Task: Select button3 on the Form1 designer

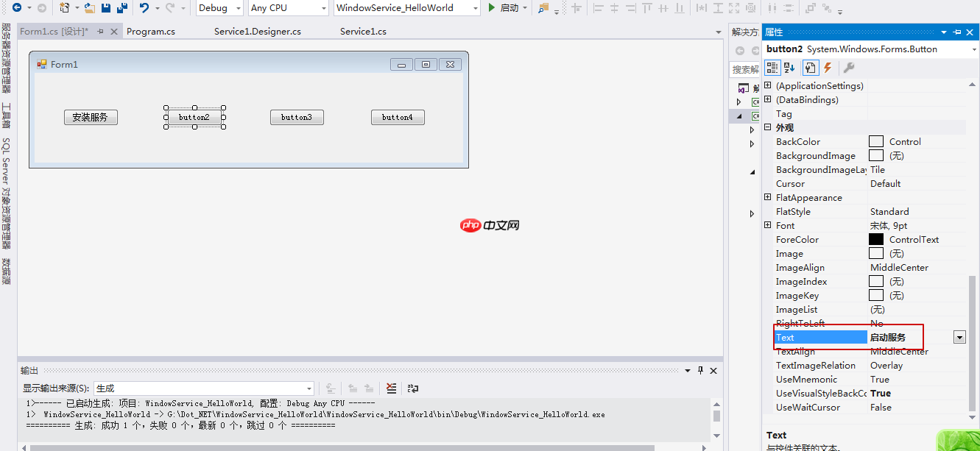Action: (297, 117)
